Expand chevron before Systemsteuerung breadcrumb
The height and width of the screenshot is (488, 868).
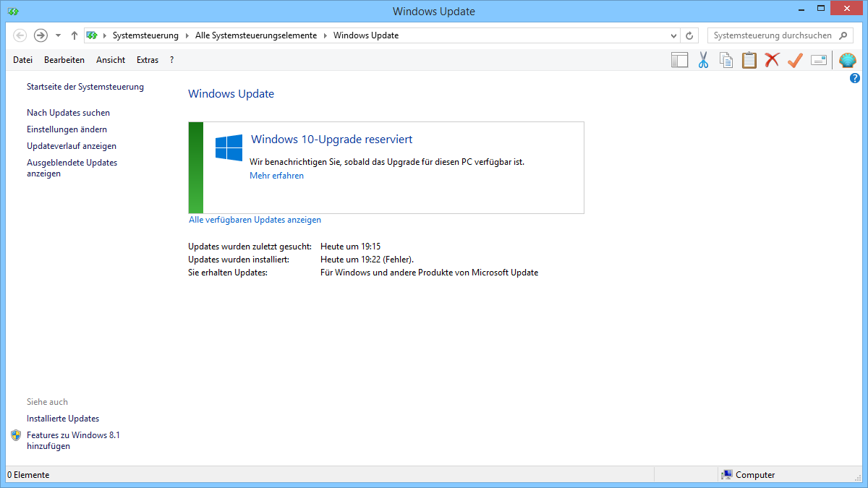[x=105, y=35]
